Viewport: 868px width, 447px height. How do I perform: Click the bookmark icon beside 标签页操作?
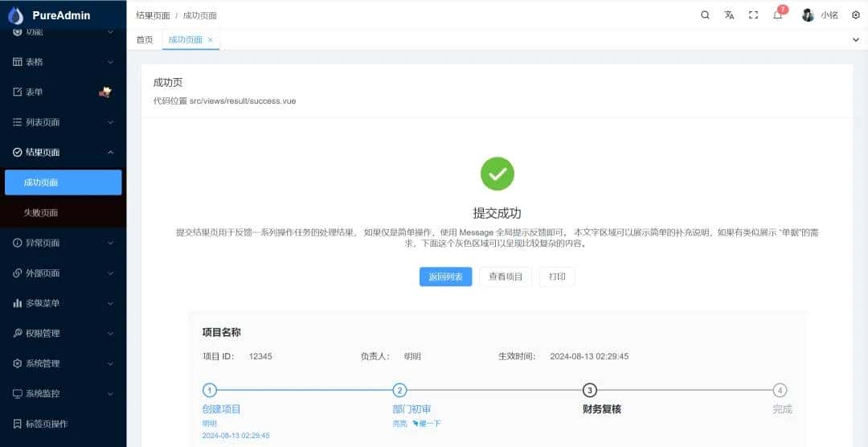17,424
